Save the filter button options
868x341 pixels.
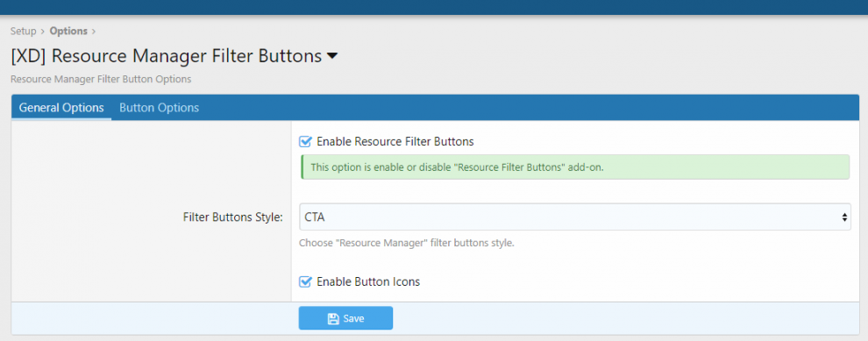(346, 318)
